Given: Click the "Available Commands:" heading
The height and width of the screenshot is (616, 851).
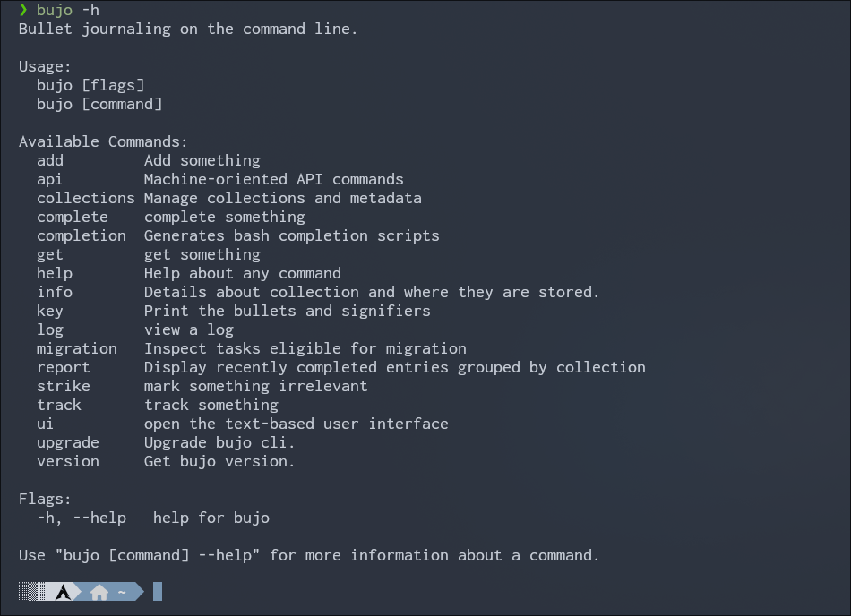Looking at the screenshot, I should coord(104,141).
